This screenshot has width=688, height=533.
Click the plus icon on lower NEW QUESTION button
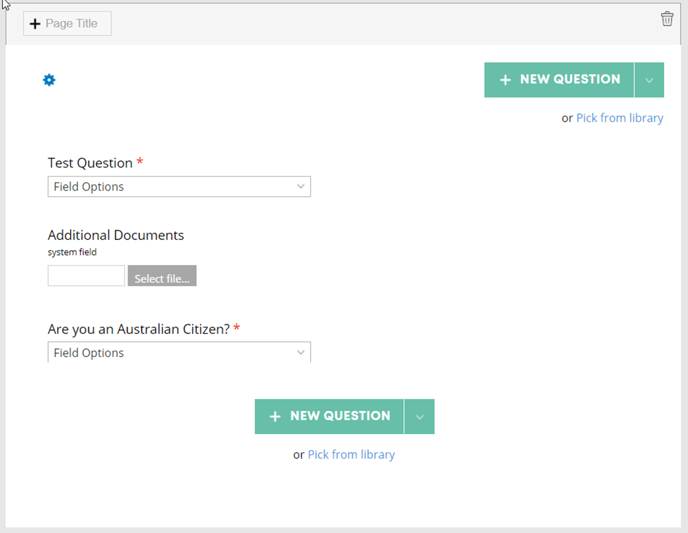point(275,416)
